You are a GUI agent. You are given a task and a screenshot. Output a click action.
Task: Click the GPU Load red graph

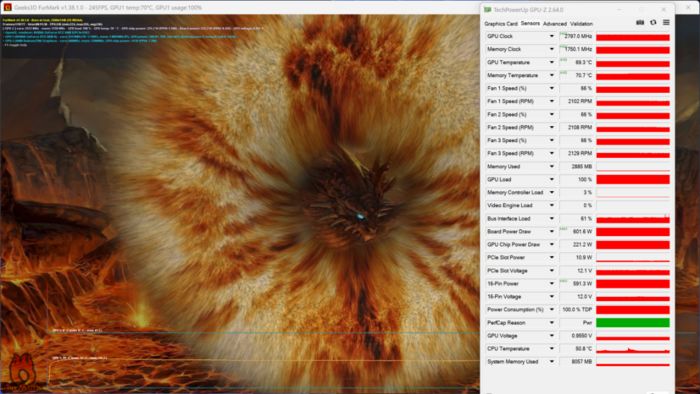click(633, 179)
